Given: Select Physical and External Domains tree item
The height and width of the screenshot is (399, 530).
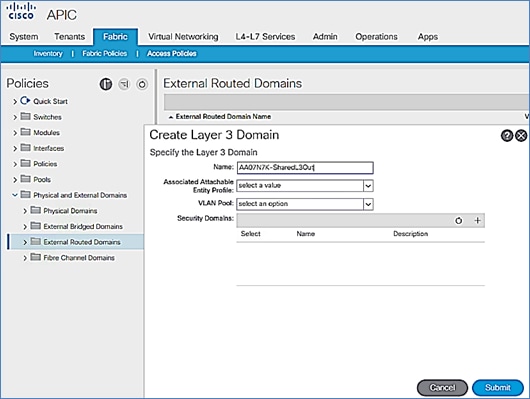Looking at the screenshot, I should point(80,195).
